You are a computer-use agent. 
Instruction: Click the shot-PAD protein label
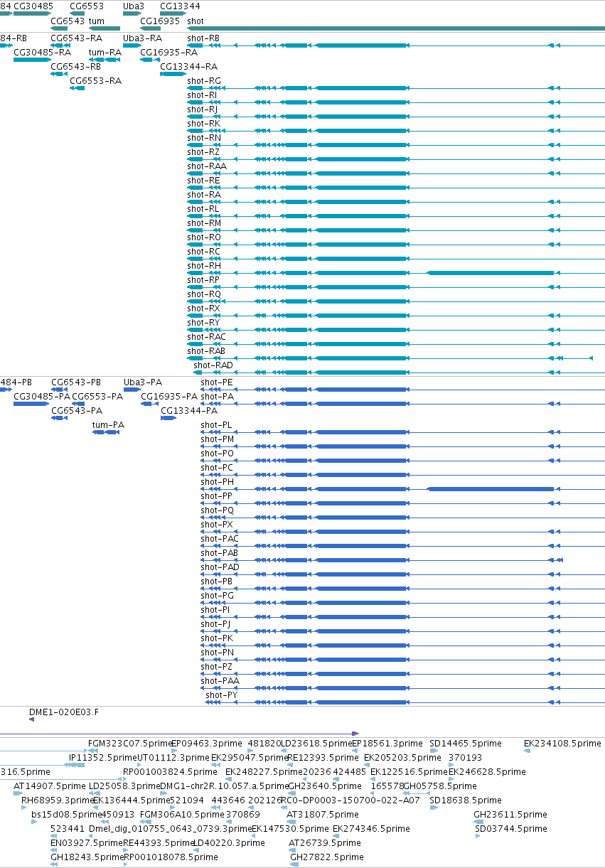pos(220,567)
